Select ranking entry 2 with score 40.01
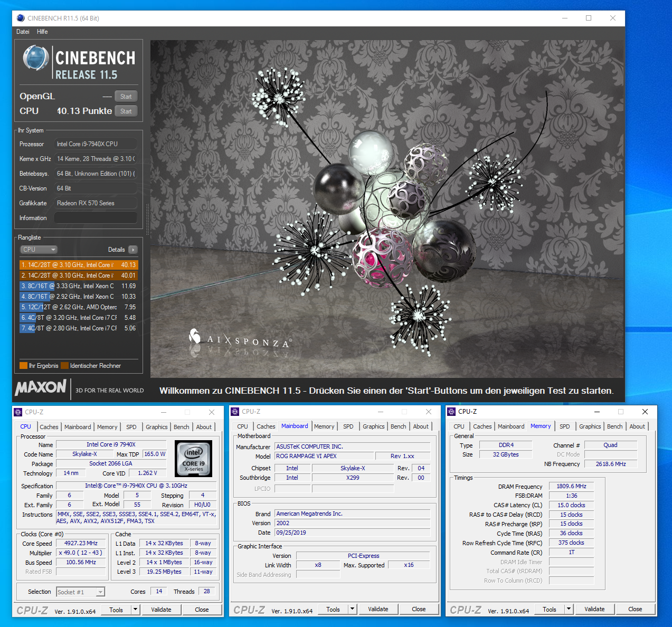The width and height of the screenshot is (672, 627). click(x=79, y=275)
